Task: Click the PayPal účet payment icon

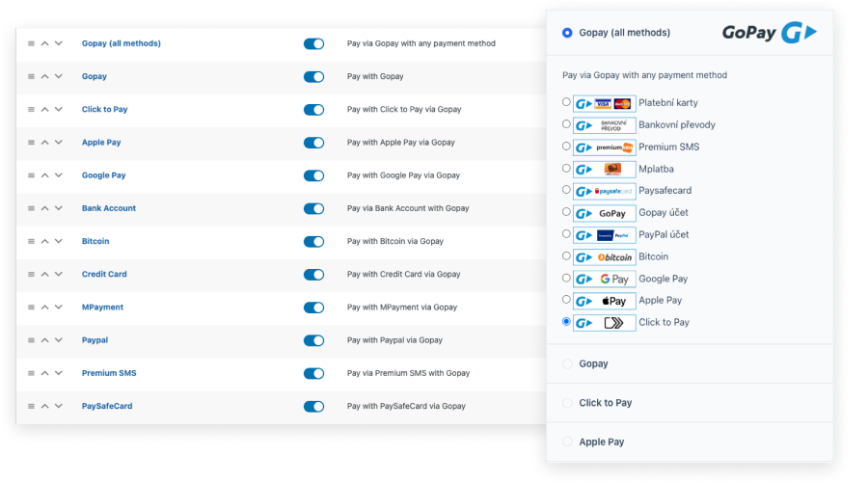Action: [x=604, y=235]
